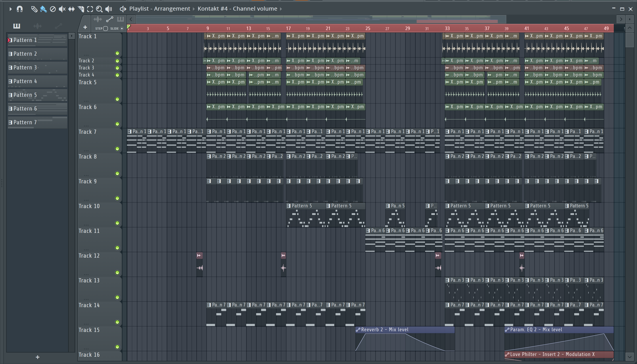
Task: Mute Track 1 with its green LED
Action: click(x=117, y=53)
